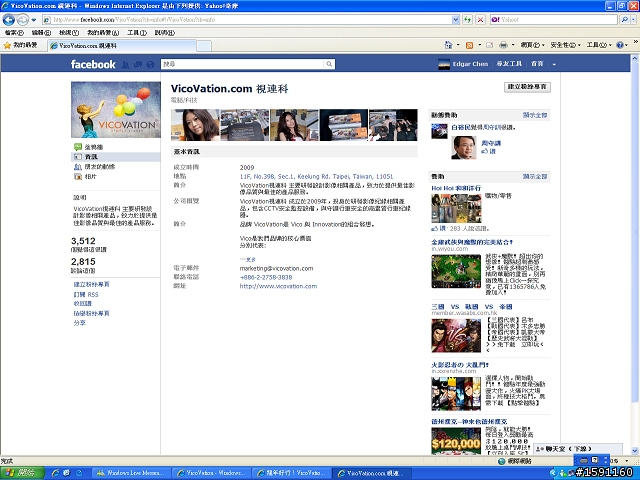Viewport: 640px width, 480px height.
Task: Click the 分享 share link in sidebar
Action: [x=80, y=323]
